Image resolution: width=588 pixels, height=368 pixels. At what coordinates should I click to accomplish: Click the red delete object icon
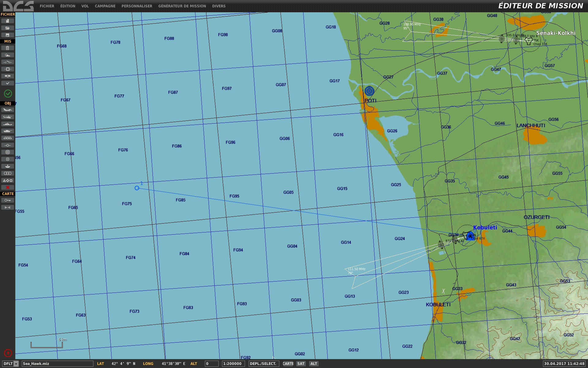point(8,187)
